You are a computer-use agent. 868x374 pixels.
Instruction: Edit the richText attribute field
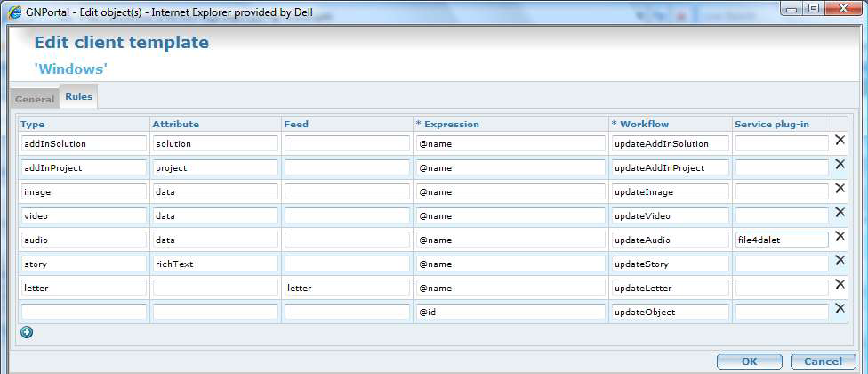[x=215, y=264]
